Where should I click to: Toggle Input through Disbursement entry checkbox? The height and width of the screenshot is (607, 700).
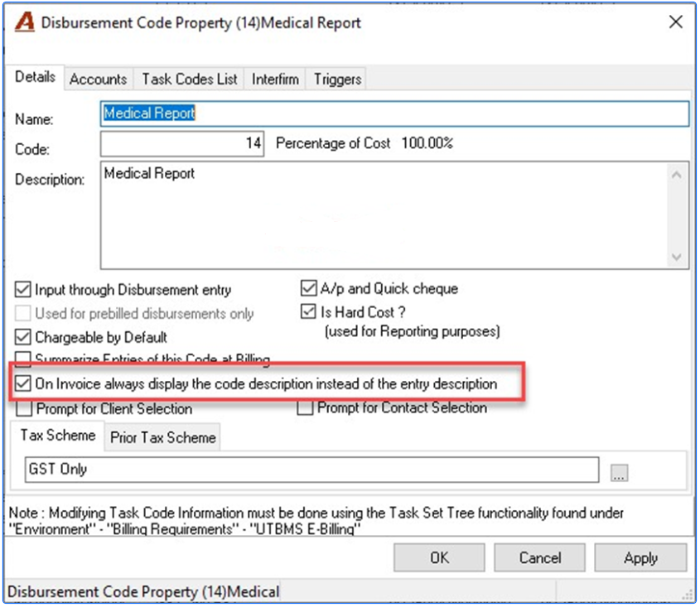click(x=22, y=289)
